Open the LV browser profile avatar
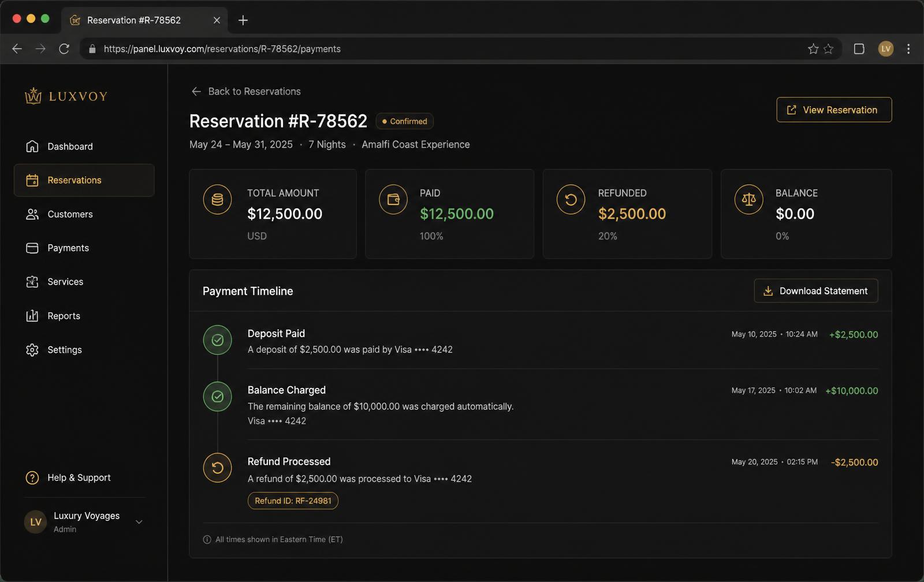924x582 pixels. 886,49
